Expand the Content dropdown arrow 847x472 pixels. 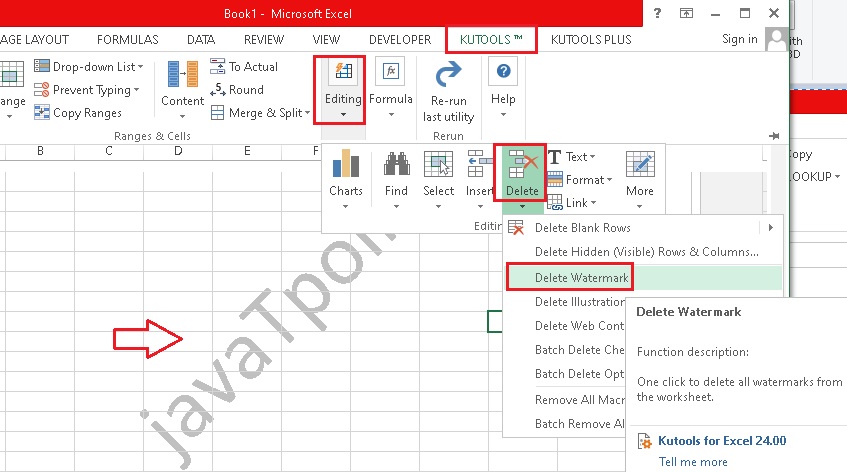click(183, 116)
